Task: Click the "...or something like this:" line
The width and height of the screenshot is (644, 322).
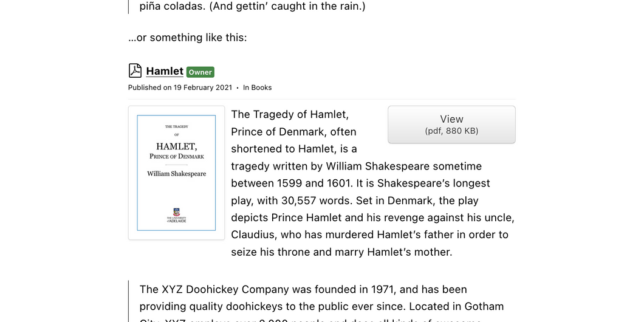Action: pos(188,38)
